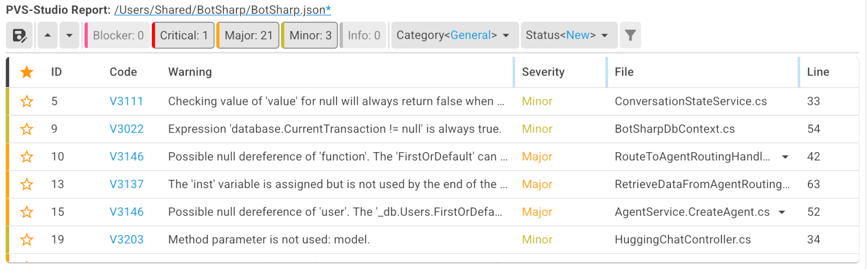Expand the AgentService.CreateAgent.cs file arrow
868x269 pixels.
pos(782,212)
